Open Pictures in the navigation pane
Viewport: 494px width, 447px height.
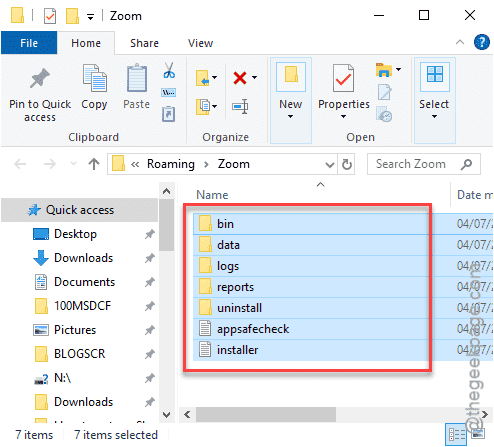(75, 330)
